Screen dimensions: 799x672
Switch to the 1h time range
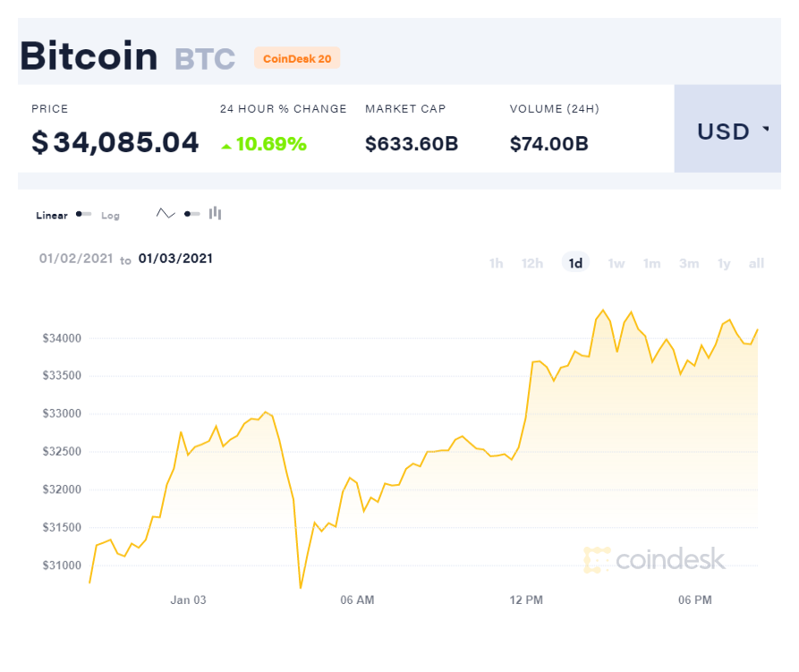[x=496, y=263]
